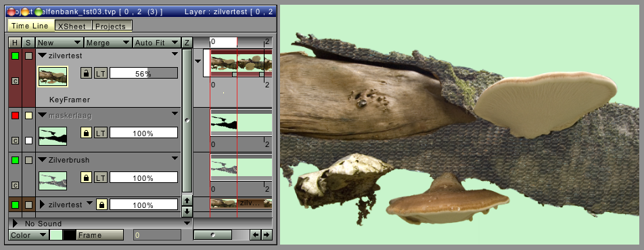
Task: Click bottom zilvertest opacity slider at 100%
Action: click(x=143, y=205)
